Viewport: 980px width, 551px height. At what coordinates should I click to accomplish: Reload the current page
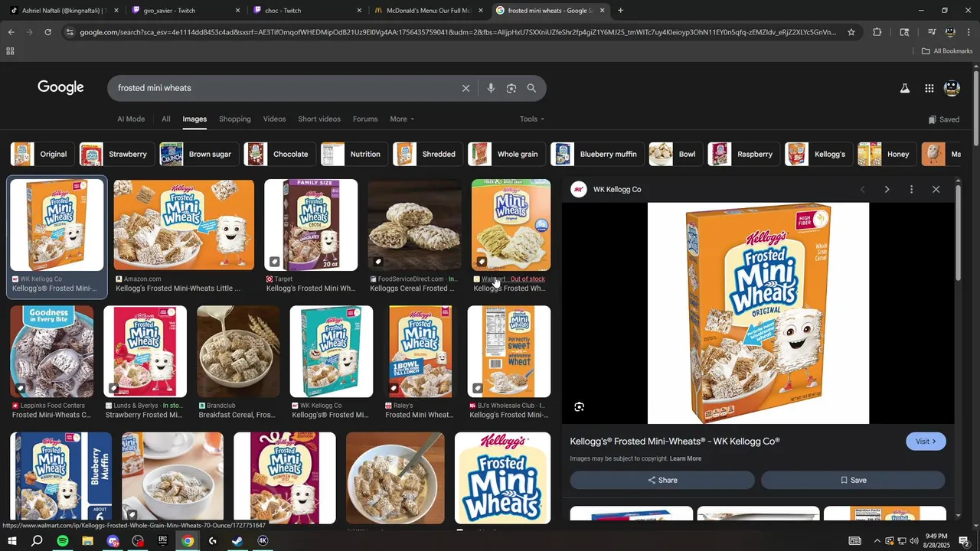(47, 32)
